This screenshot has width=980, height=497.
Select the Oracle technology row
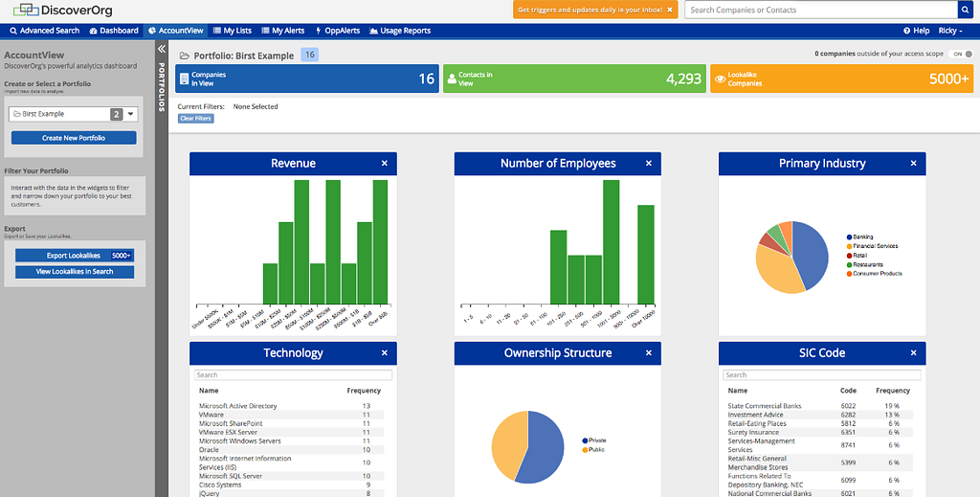click(x=290, y=449)
